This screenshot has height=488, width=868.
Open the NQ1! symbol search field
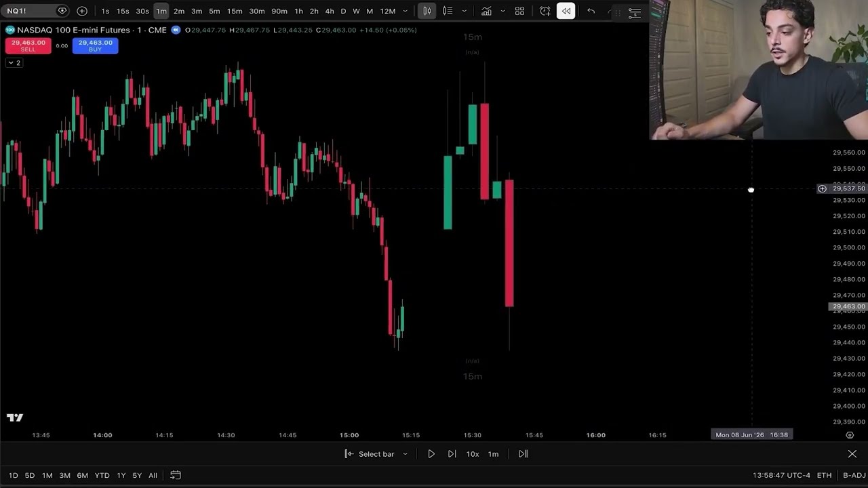(x=37, y=11)
